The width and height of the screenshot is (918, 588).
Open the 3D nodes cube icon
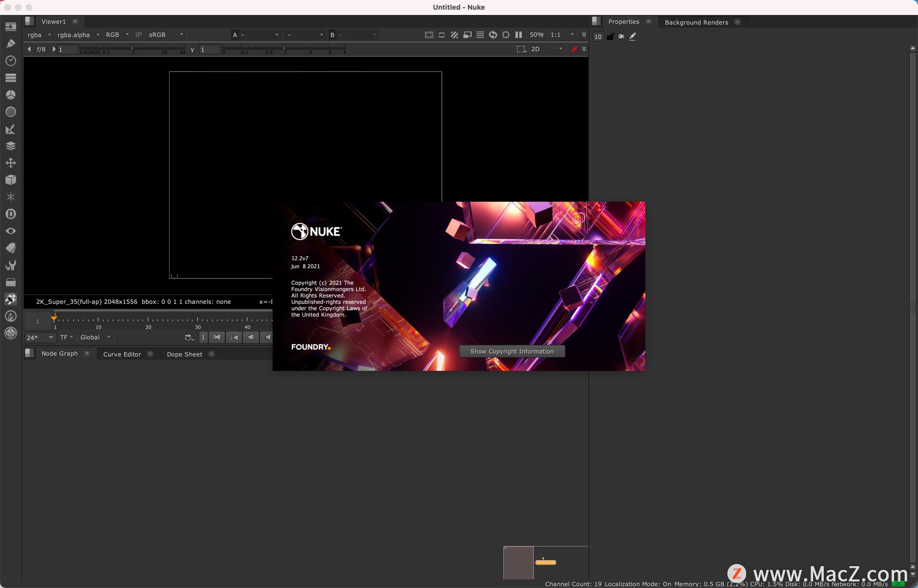[x=11, y=180]
